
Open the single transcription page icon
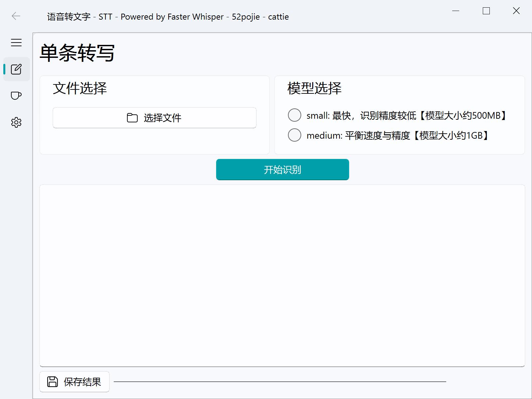click(x=16, y=69)
